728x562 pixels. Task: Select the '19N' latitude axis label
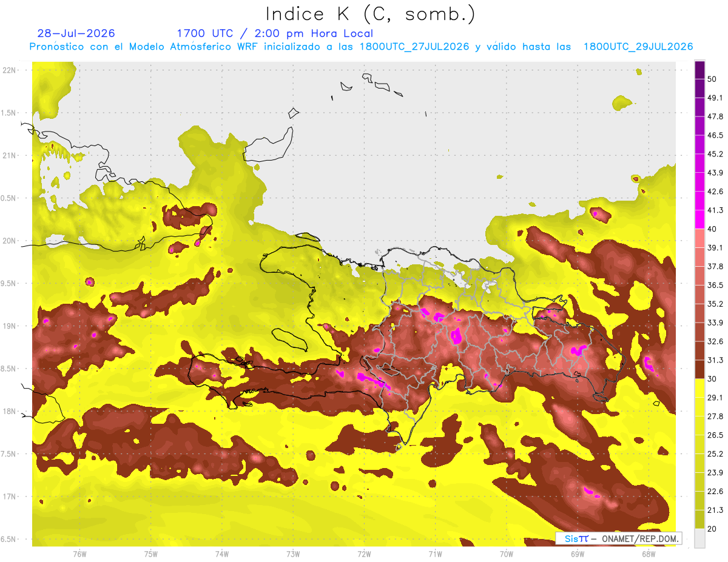click(10, 326)
